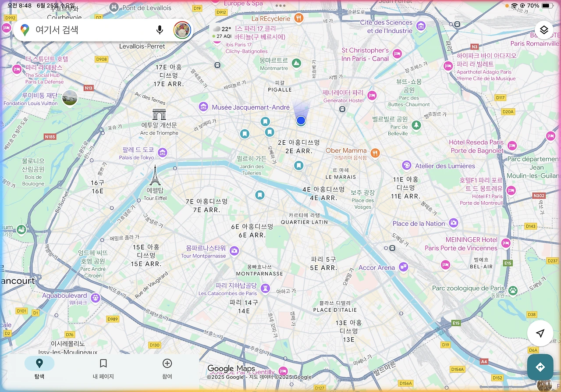Select the MEININGER Hotel bed pin
The image size is (561, 392).
(506, 243)
